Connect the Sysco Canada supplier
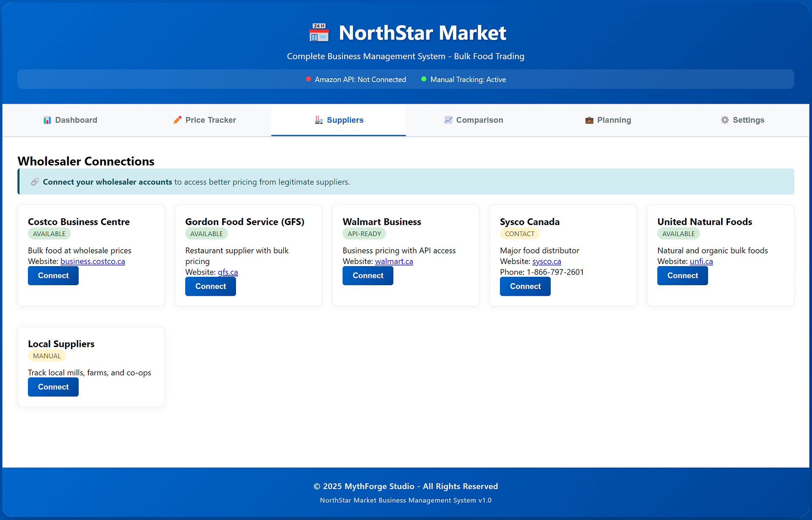 525,286
